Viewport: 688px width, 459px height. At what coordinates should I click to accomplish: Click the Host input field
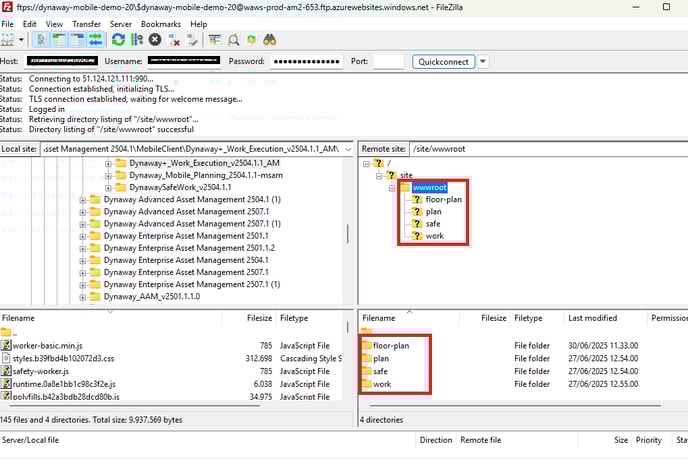click(x=62, y=61)
